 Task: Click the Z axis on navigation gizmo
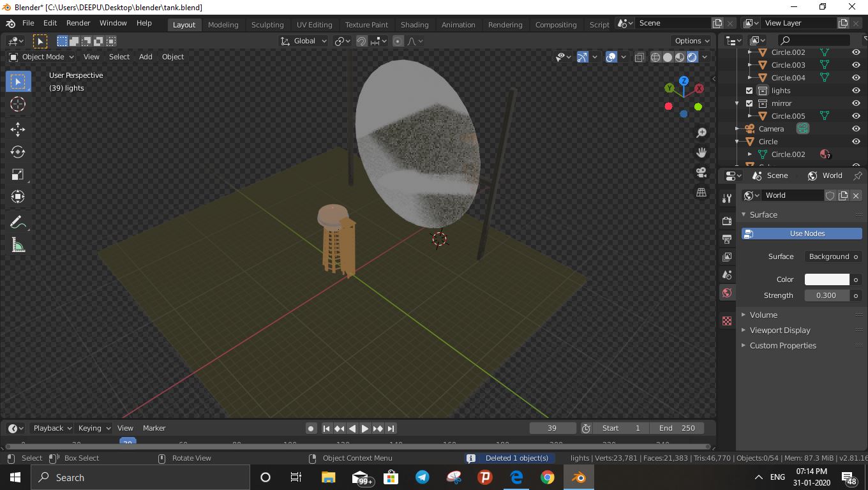coord(684,81)
